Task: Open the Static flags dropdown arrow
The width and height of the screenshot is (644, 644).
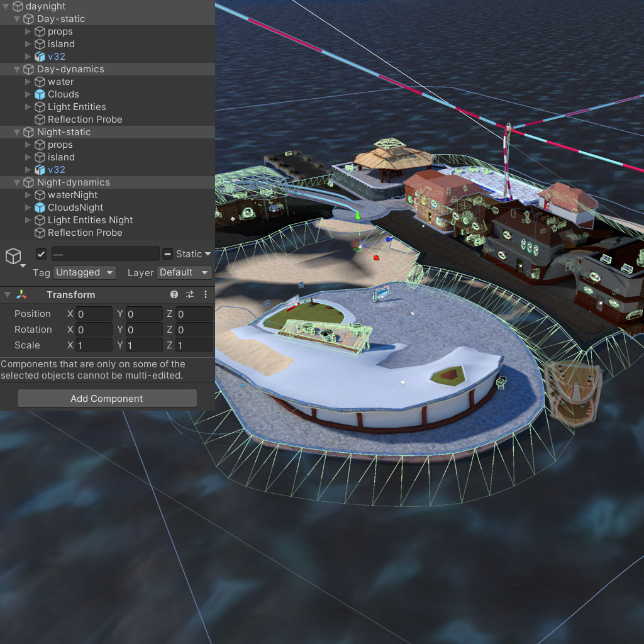Action: click(208, 254)
